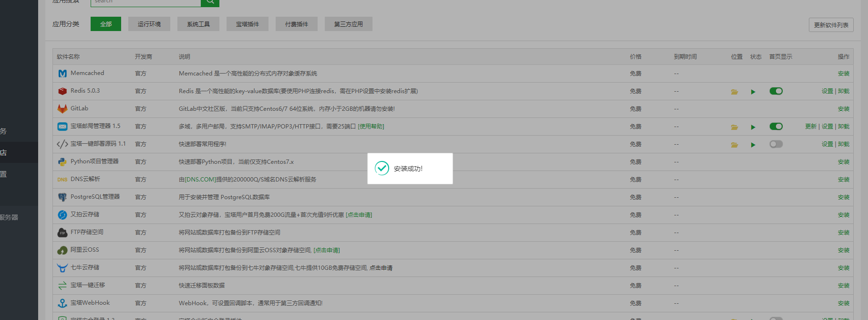The image size is (868, 320).
Task: Switch to the 付费插件 category tab
Action: [297, 24]
